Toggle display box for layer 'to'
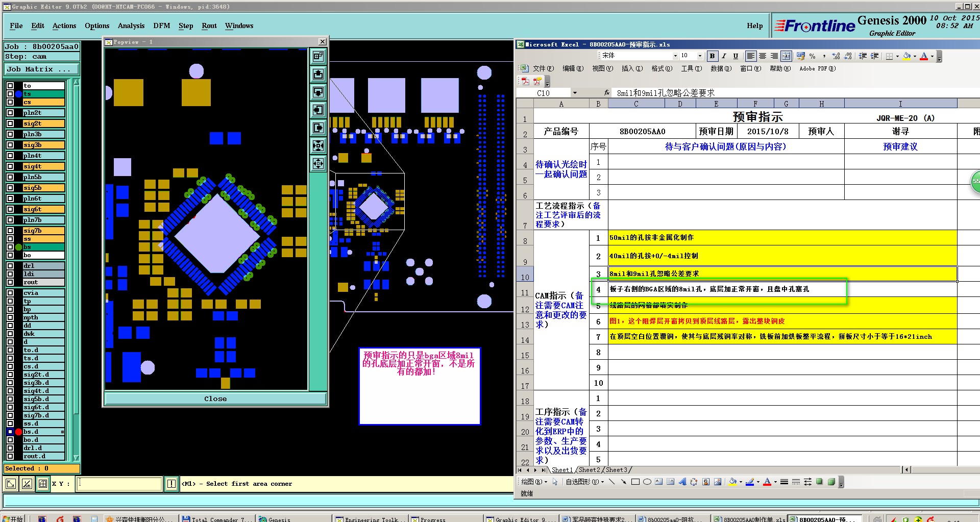The image size is (980, 522). point(10,86)
